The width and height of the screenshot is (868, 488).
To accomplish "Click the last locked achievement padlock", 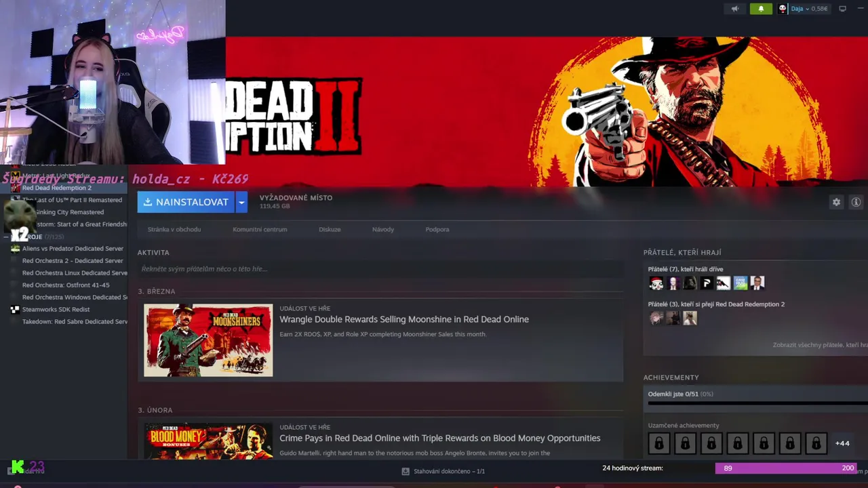I will [816, 443].
